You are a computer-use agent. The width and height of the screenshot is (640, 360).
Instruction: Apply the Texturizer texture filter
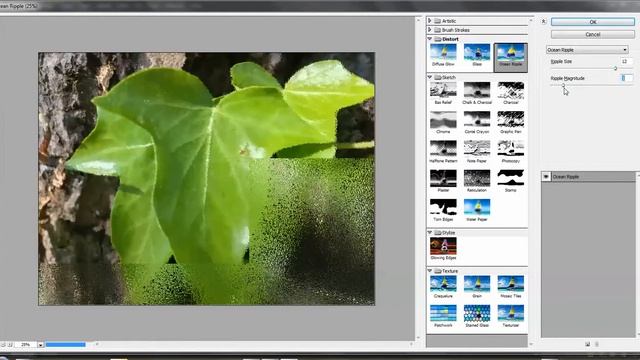511,316
